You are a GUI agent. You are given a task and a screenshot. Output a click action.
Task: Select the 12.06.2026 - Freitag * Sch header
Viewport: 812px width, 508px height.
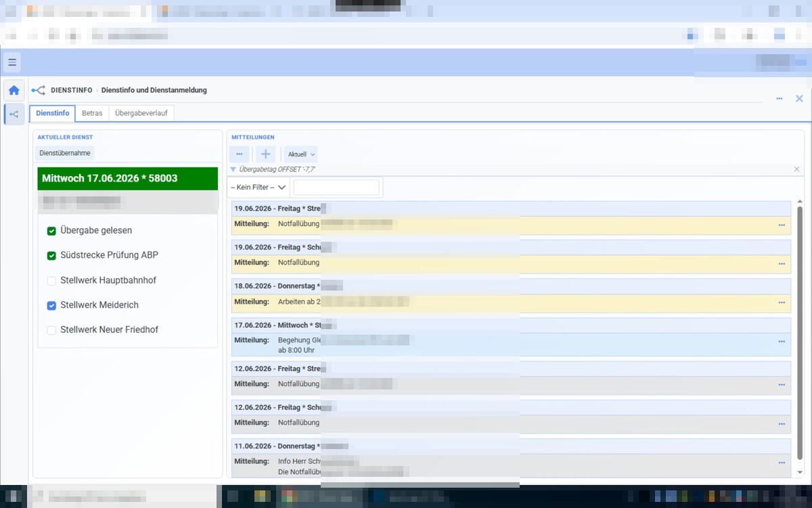pyautogui.click(x=511, y=408)
